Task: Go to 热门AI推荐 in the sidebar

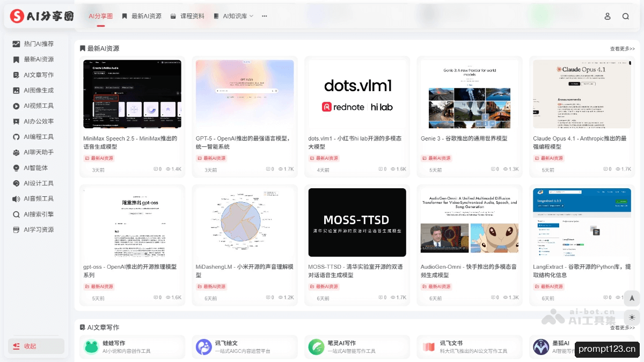Action: [33, 44]
